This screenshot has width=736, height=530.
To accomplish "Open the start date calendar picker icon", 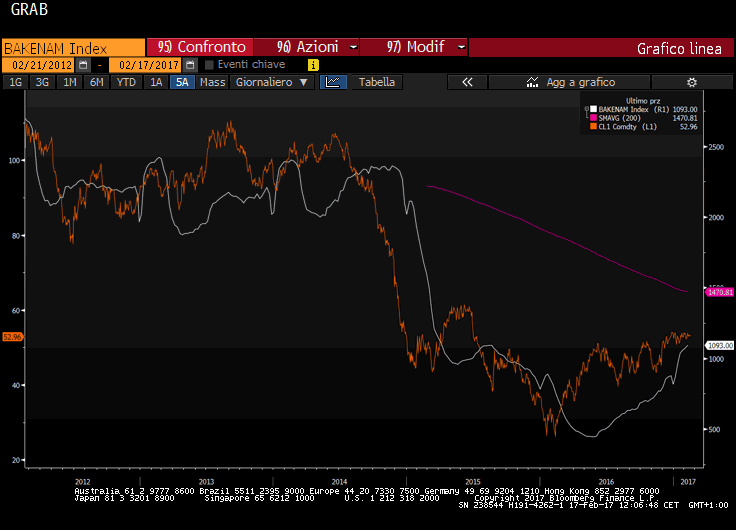I will 83,65.
